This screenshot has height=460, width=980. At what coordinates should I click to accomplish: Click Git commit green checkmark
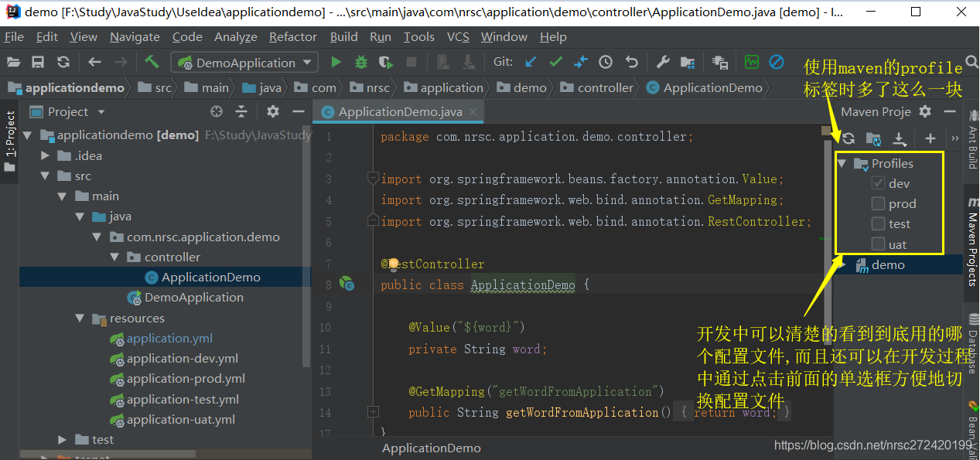[x=555, y=63]
